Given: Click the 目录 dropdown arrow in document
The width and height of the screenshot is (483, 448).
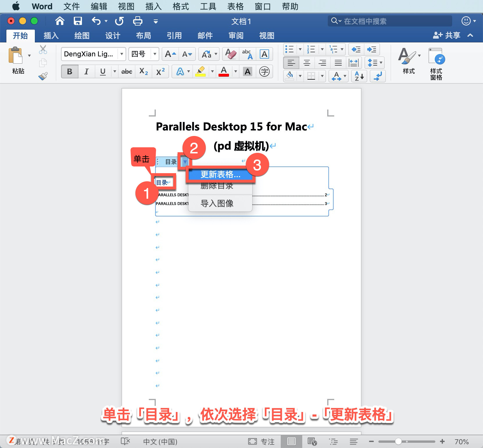Looking at the screenshot, I should pos(185,162).
